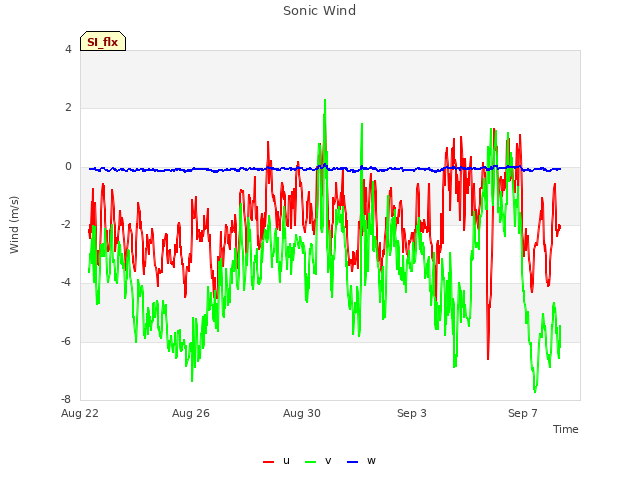Screen dimensions: 640x480
Task: Click the red u legend line swatch
Action: point(269,462)
